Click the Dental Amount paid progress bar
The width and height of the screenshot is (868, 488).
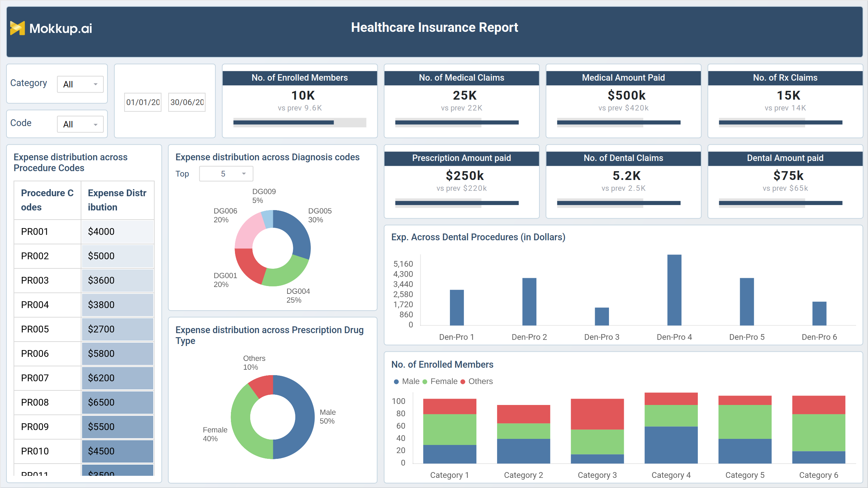coord(781,203)
